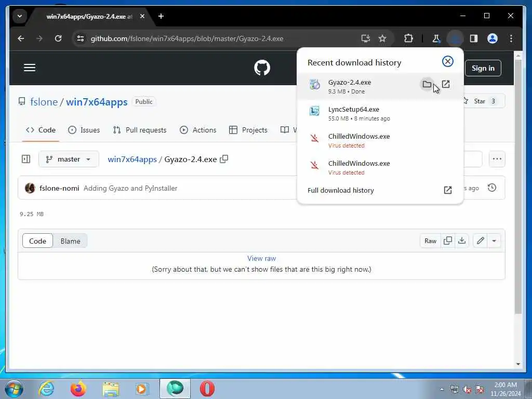The image size is (532, 399).
Task: Star the win7x64apps repository
Action: [x=484, y=101]
